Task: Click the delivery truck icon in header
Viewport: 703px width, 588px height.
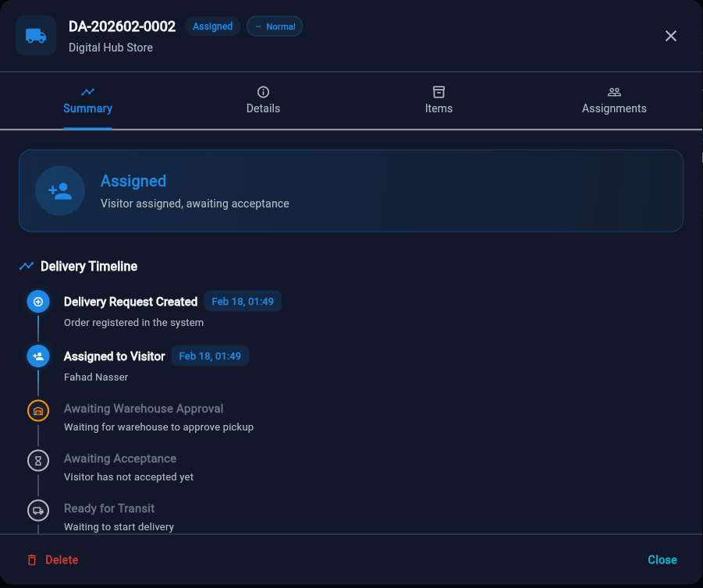Action: pos(36,36)
